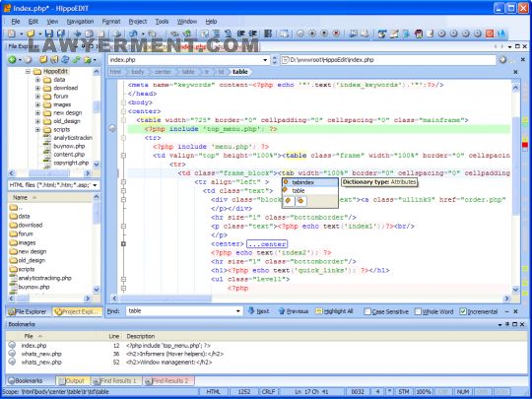Open the Format menu
Viewport: 532px width, 399px height.
tap(111, 22)
